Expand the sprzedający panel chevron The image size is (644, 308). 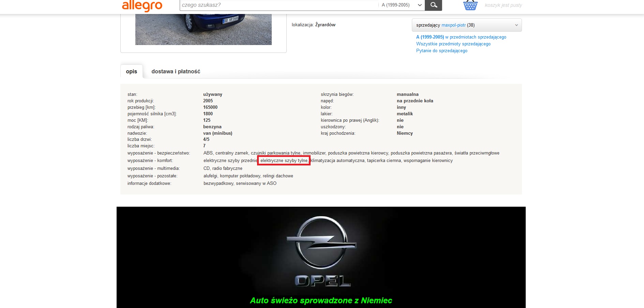(x=516, y=25)
